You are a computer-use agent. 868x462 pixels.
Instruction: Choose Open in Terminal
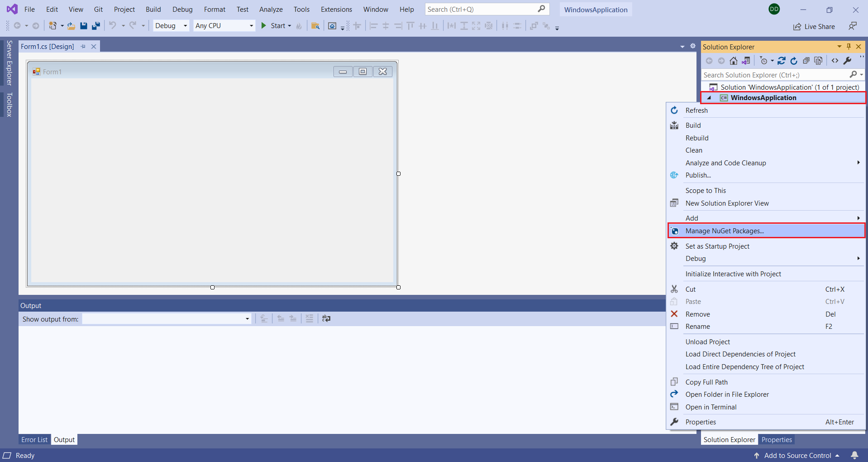tap(766, 407)
